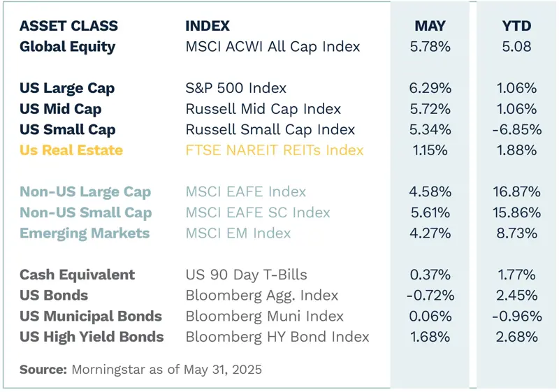The height and width of the screenshot is (392, 559).
Task: Select the Russell Small Cap Index entry
Action: tap(270, 130)
